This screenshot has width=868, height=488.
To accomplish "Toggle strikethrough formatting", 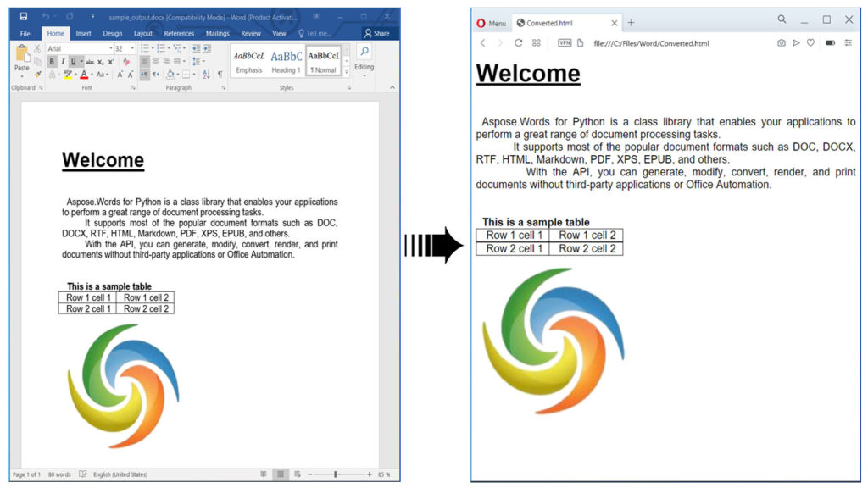I will click(88, 61).
